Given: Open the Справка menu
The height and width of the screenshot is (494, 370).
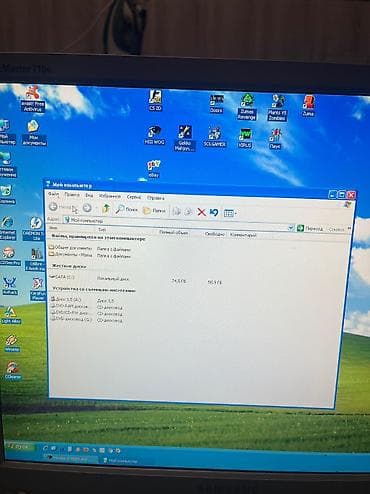Looking at the screenshot, I should coord(155,198).
